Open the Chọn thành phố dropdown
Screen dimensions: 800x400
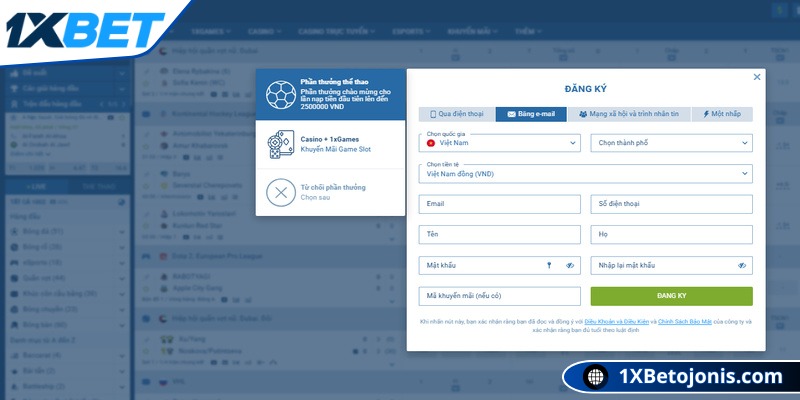pyautogui.click(x=671, y=143)
